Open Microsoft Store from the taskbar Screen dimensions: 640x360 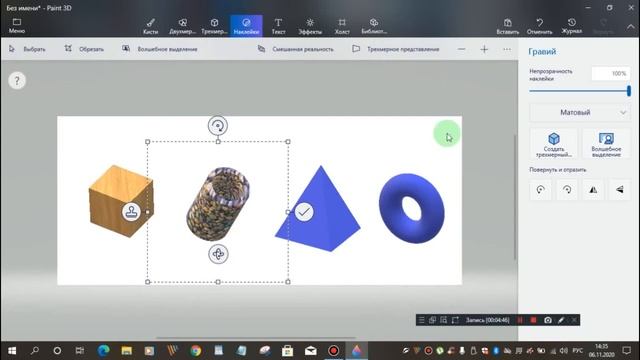[287, 351]
